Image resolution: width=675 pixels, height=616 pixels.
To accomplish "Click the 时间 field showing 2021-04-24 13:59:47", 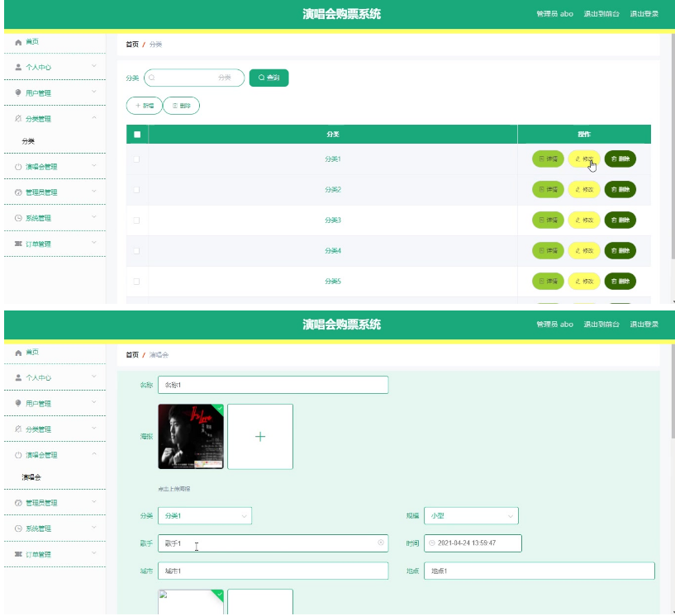I will pyautogui.click(x=473, y=543).
